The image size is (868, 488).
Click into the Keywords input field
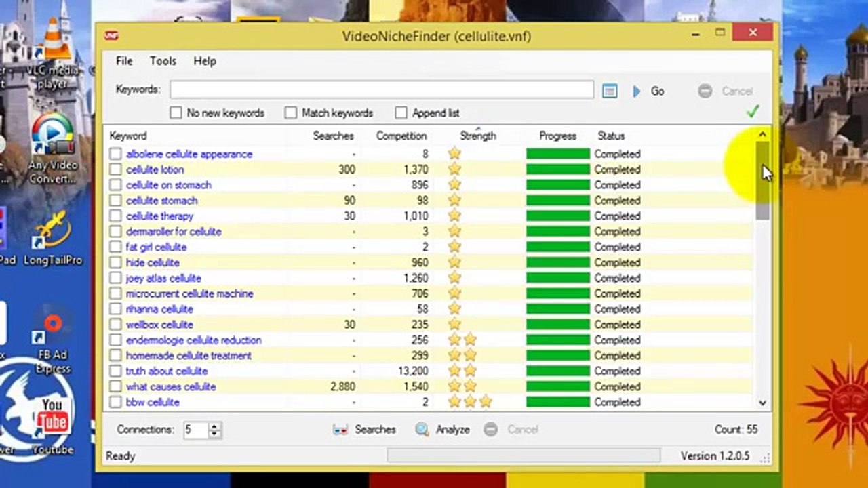point(382,89)
